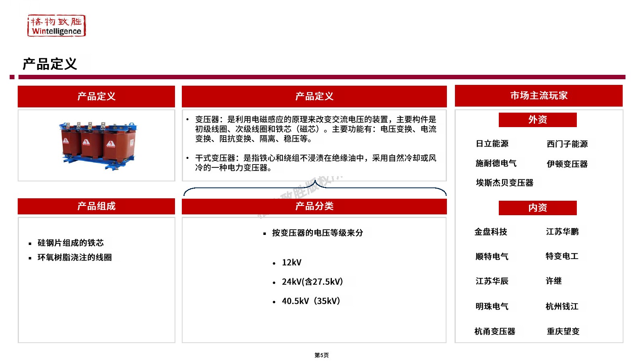Click the slide title 产品定义
The image size is (644, 362).
tap(49, 64)
